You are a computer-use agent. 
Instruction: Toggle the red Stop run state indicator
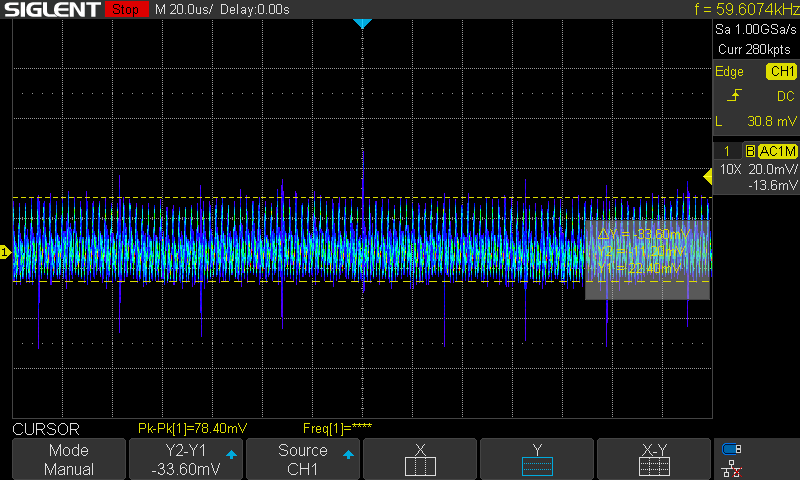coord(124,10)
